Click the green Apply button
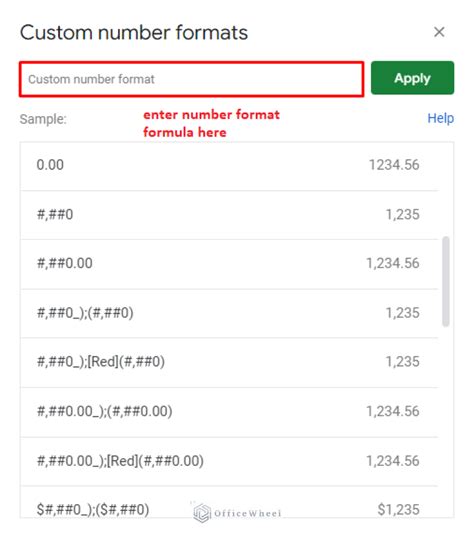This screenshot has height=537, width=474. (412, 78)
